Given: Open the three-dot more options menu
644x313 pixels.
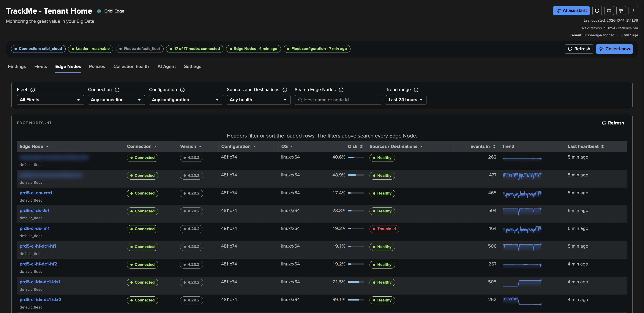Looking at the screenshot, I should pyautogui.click(x=633, y=10).
